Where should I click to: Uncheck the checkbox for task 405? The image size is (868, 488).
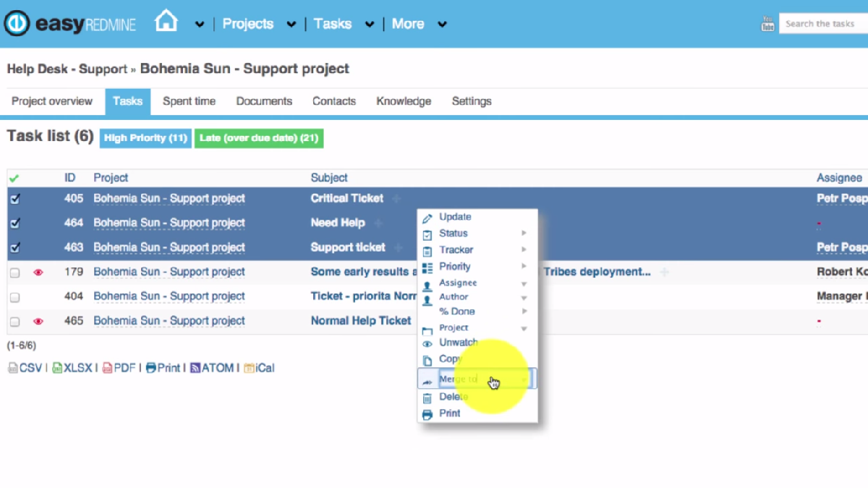tap(14, 199)
